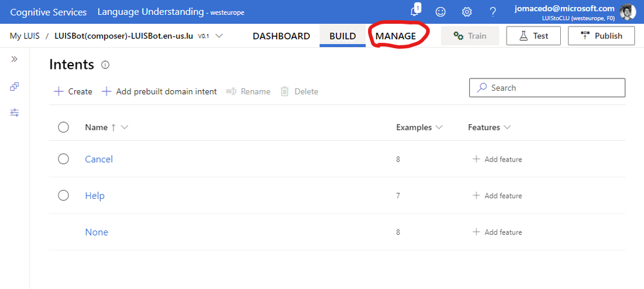644x289 pixels.
Task: Open the Test panel button
Action: 534,35
